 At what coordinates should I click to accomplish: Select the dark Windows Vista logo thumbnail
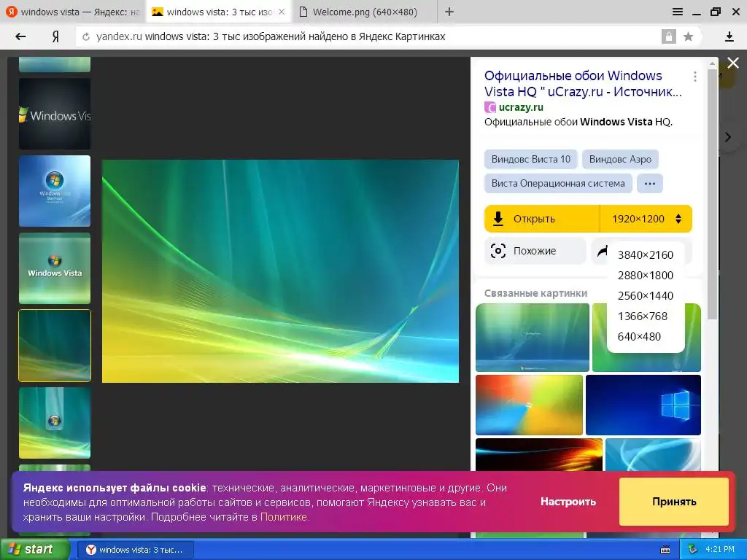coord(54,114)
